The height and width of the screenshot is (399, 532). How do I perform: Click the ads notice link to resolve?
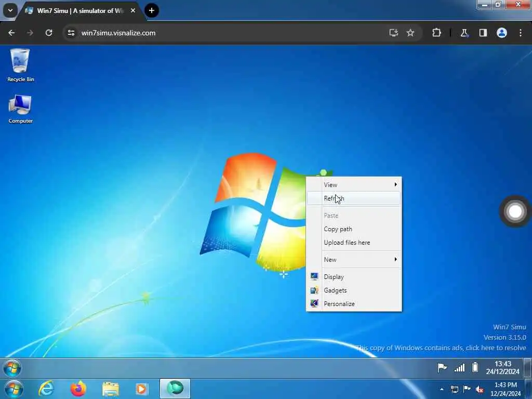pos(442,348)
